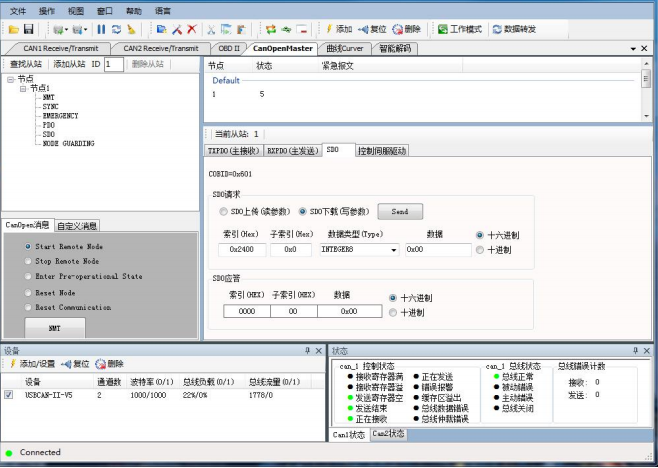Switch to OBD II tab
Screen dimensions: 658x468
229,48
